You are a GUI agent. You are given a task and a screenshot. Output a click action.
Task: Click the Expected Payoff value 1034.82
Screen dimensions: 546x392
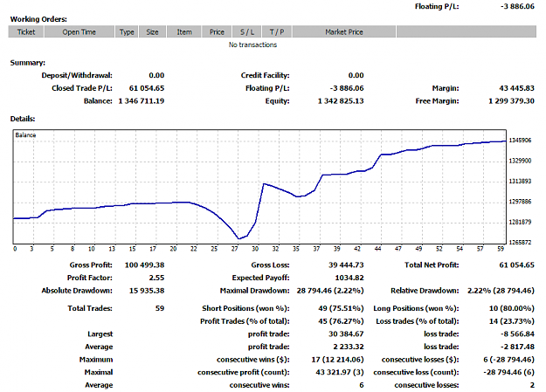pyautogui.click(x=349, y=278)
